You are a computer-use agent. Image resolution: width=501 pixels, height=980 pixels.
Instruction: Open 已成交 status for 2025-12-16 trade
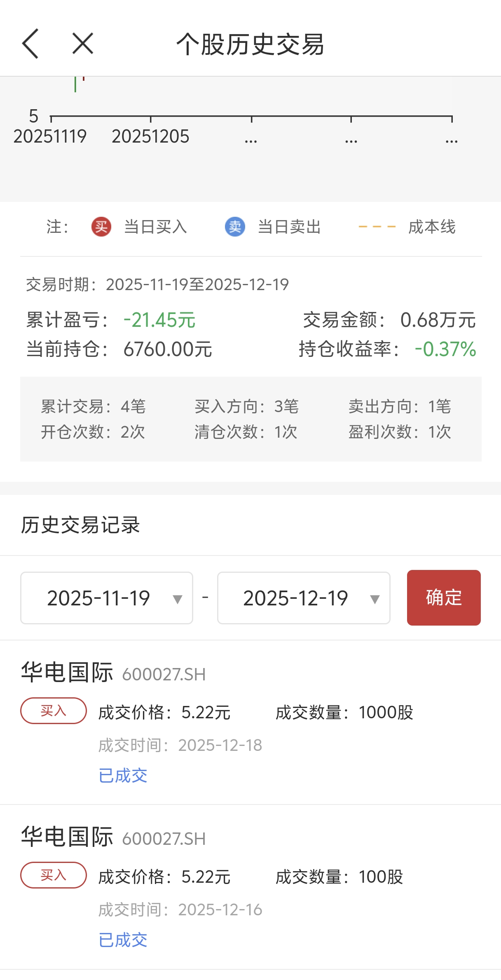(123, 940)
